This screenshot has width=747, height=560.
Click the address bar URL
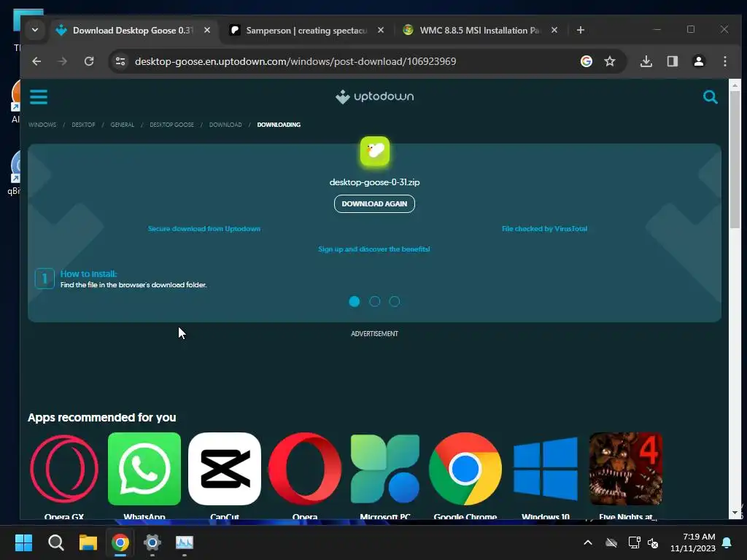coord(295,61)
